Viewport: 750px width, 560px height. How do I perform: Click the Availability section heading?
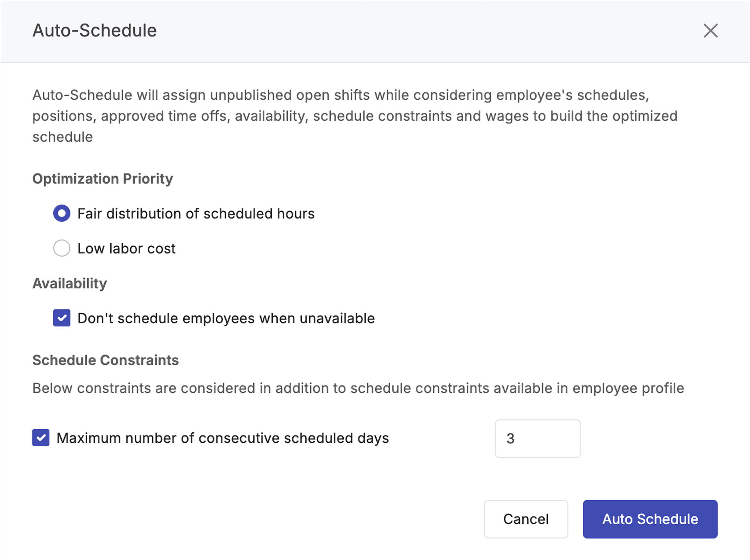[70, 283]
